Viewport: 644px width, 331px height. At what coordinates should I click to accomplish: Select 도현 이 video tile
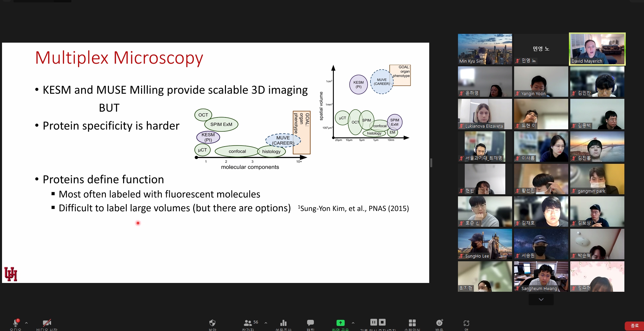tap(541, 114)
